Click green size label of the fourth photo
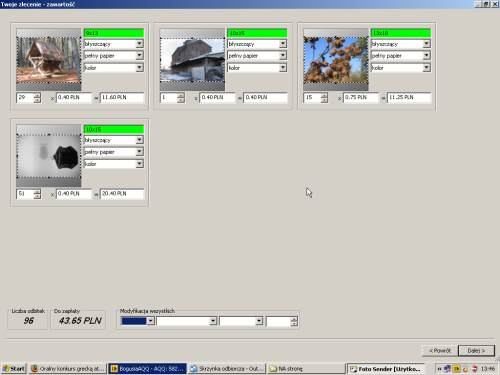 pyautogui.click(x=114, y=129)
